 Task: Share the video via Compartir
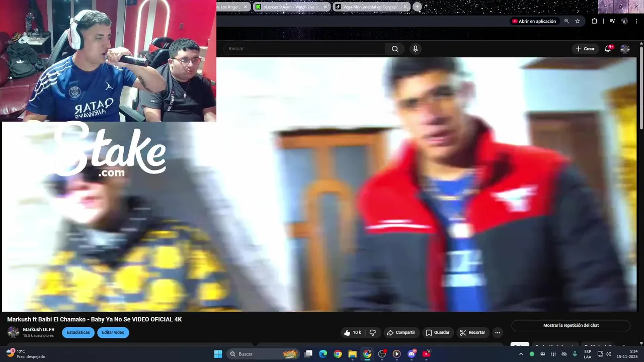(x=400, y=332)
